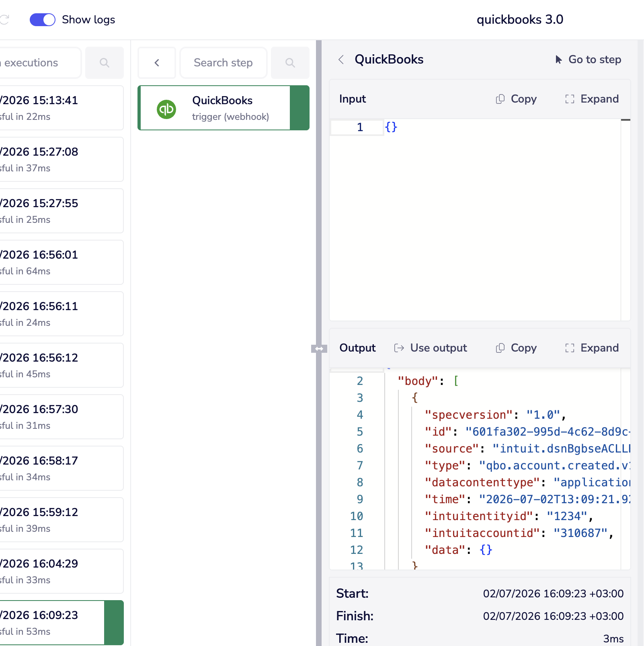Click the empty braces in Input editor

[391, 127]
